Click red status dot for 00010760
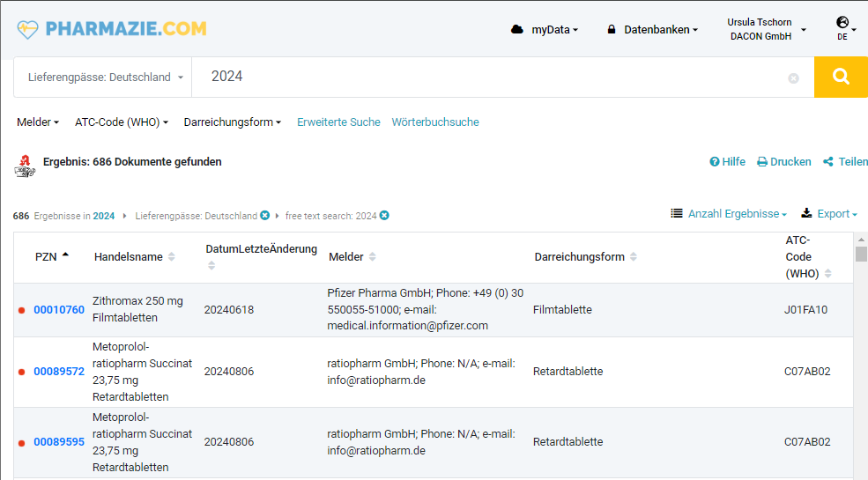 click(21, 310)
